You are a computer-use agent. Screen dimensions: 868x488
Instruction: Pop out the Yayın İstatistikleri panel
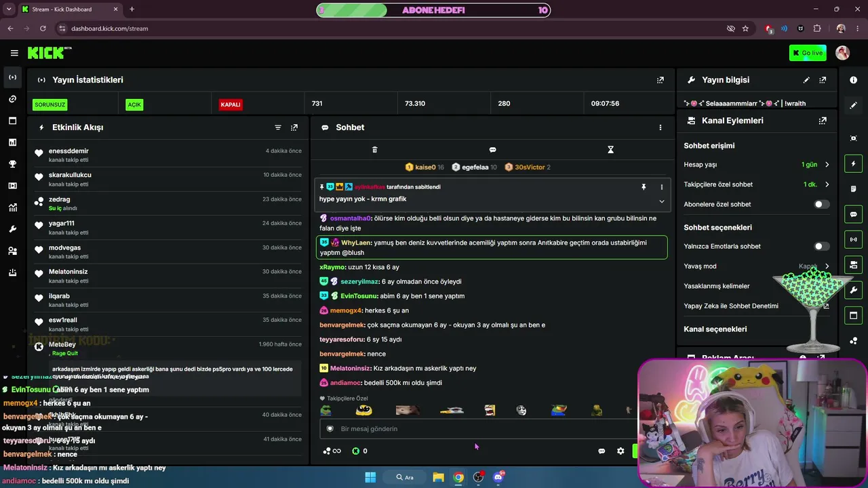click(660, 80)
